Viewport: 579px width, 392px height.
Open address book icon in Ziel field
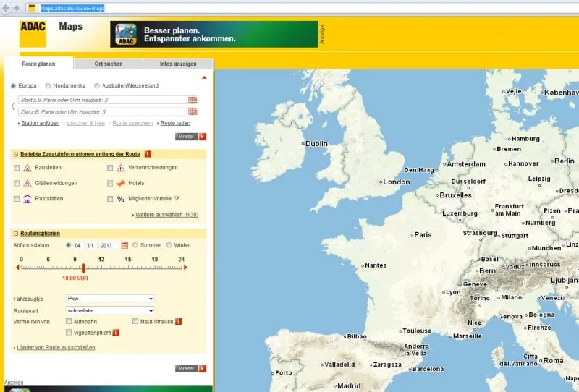tap(193, 112)
